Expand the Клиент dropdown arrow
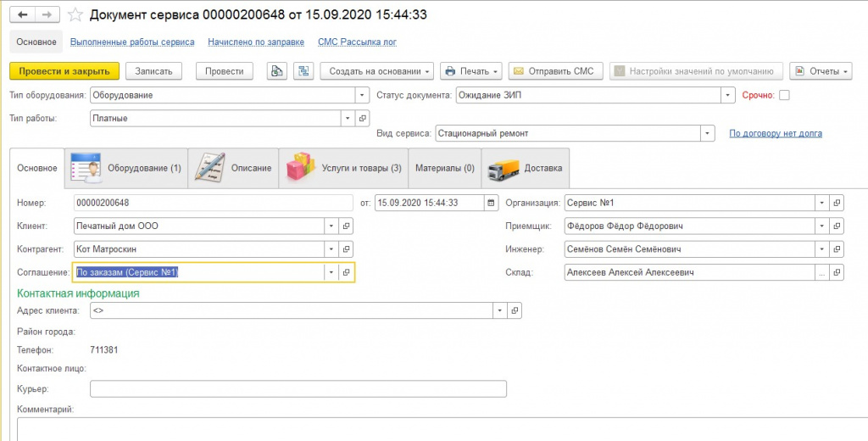The image size is (868, 441). click(x=331, y=226)
